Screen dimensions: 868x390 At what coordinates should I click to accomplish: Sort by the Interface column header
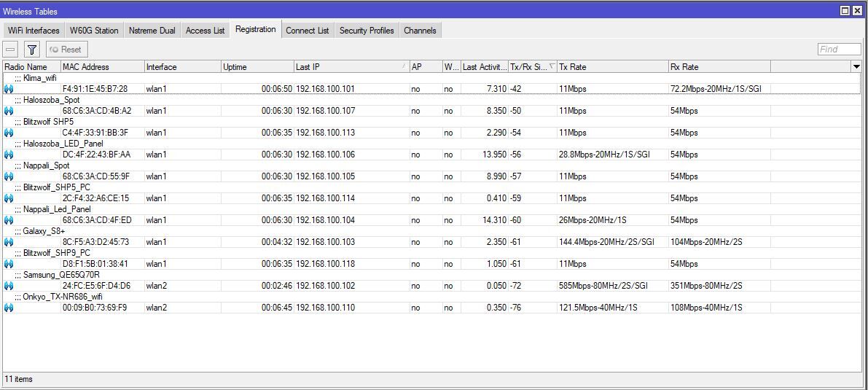point(183,67)
